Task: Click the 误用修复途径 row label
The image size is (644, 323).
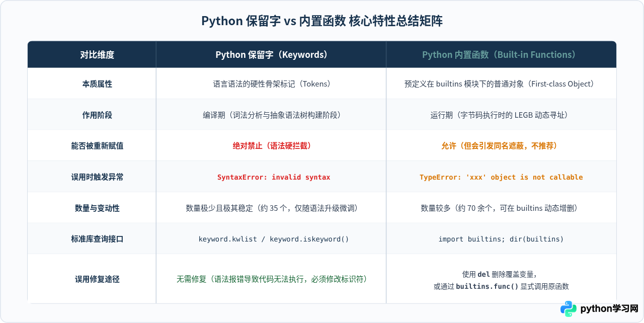Action: pyautogui.click(x=97, y=279)
